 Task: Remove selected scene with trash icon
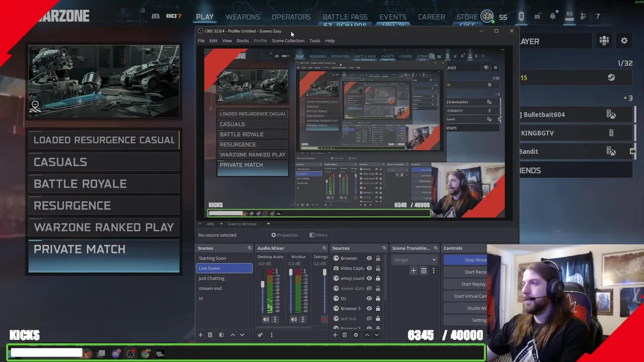(210, 335)
